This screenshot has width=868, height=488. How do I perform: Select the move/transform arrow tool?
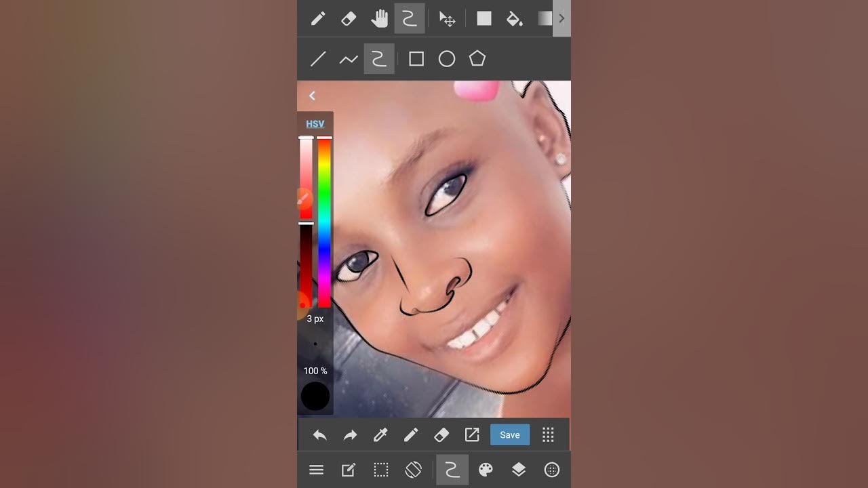coord(447,19)
